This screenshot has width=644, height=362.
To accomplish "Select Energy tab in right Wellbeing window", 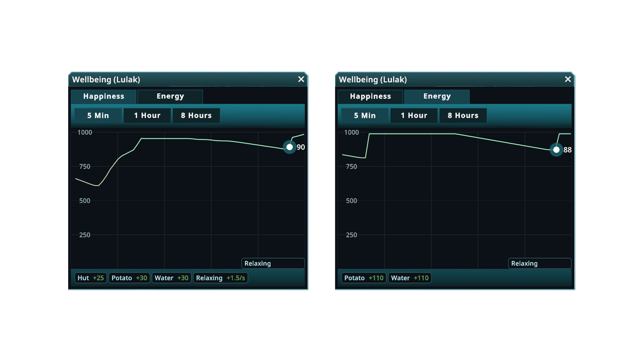I will pyautogui.click(x=437, y=96).
